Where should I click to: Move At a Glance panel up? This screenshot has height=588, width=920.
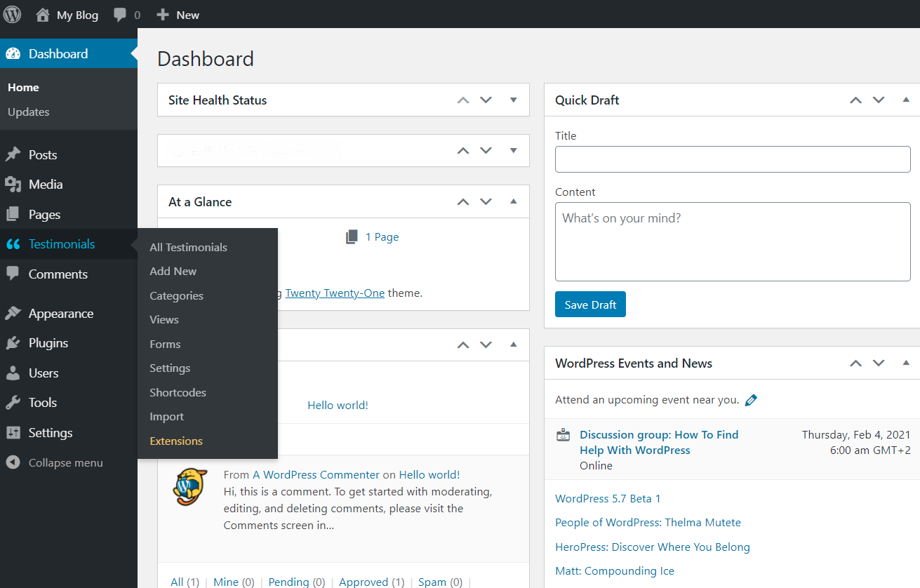[463, 202]
